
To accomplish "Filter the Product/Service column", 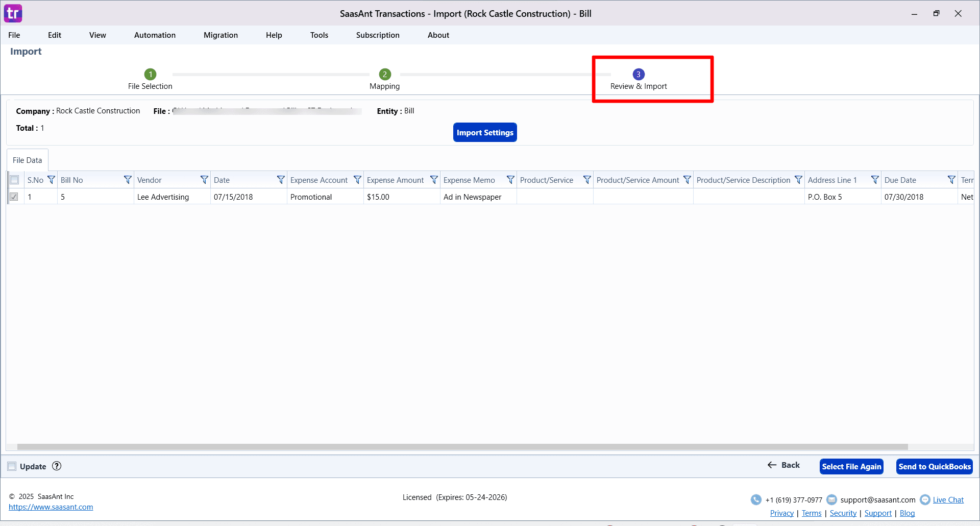I will pyautogui.click(x=587, y=180).
